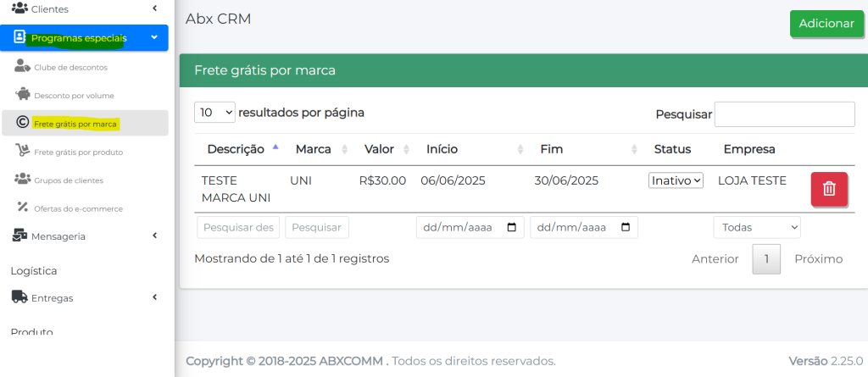This screenshot has height=377, width=868.
Task: Click the Mensageria mail icon
Action: tap(19, 236)
